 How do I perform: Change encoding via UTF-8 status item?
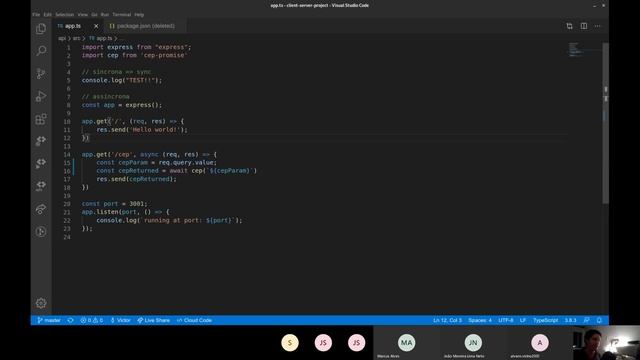click(506, 320)
